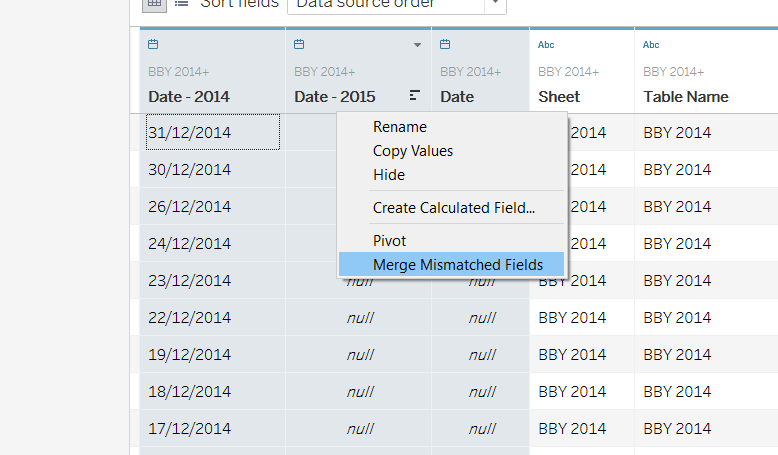The image size is (778, 455).
Task: Select the Pivot menu option
Action: 390,241
